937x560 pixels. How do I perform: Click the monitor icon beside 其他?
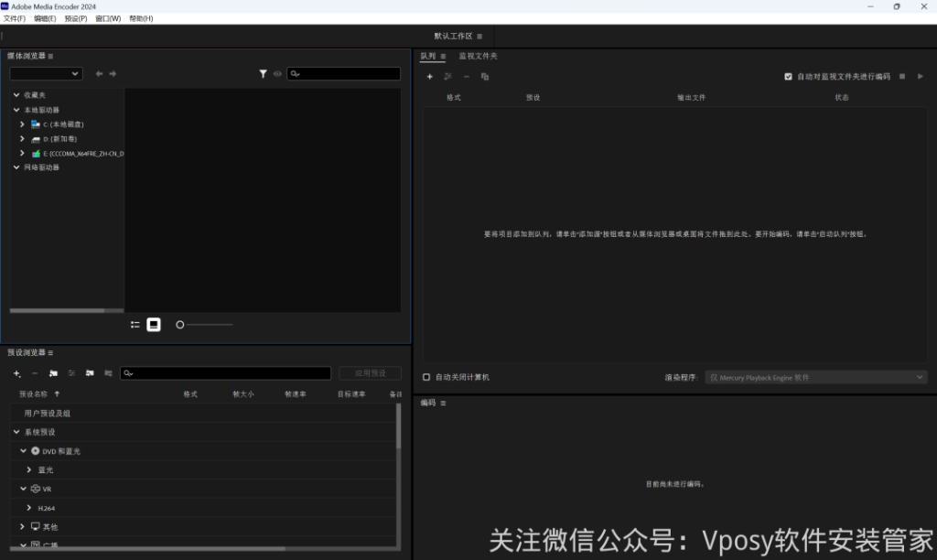point(36,527)
